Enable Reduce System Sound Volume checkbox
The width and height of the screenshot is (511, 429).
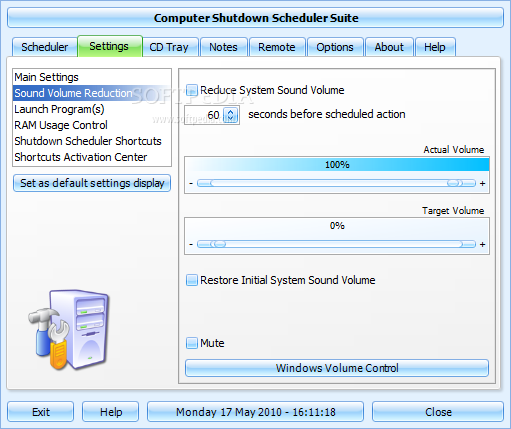tap(192, 90)
